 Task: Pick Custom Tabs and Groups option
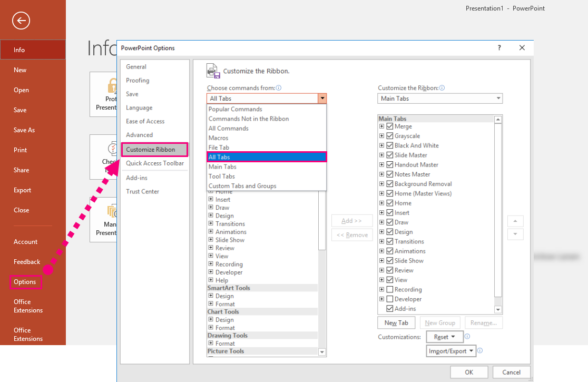(x=267, y=186)
